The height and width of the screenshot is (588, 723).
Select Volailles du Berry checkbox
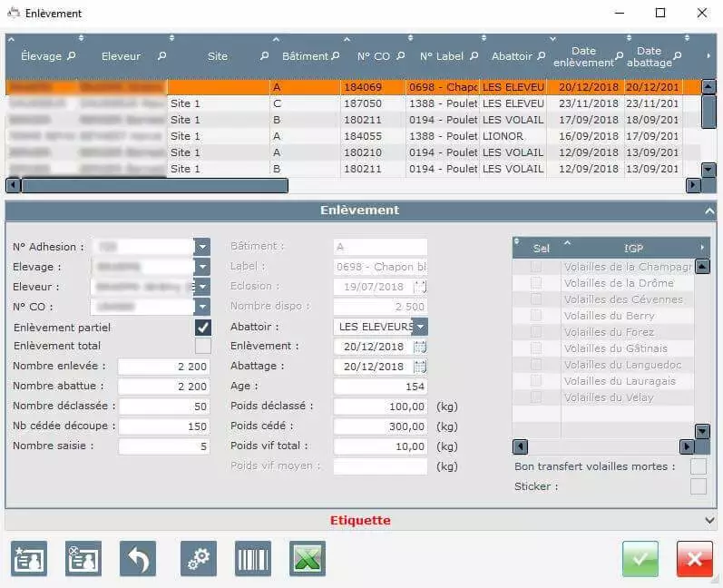click(x=536, y=316)
